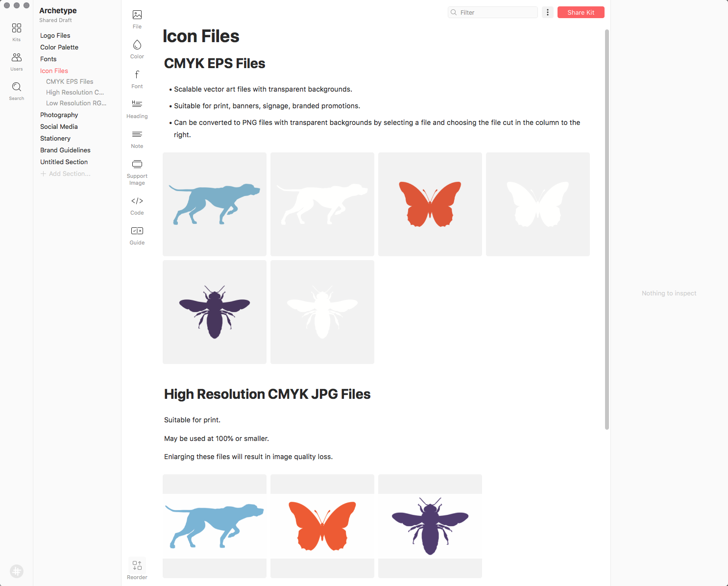Jump to CMYK EPS Files subsection
The height and width of the screenshot is (586, 728).
click(x=70, y=81)
